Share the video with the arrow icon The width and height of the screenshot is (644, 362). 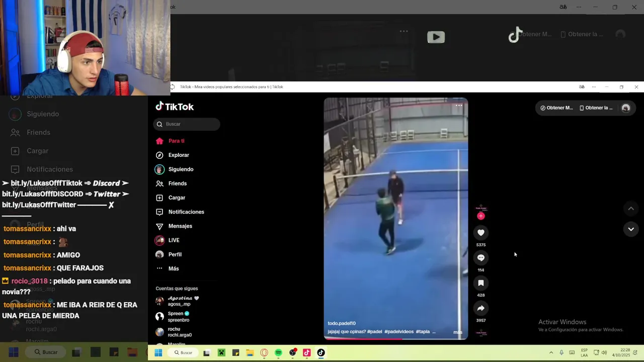point(481,308)
